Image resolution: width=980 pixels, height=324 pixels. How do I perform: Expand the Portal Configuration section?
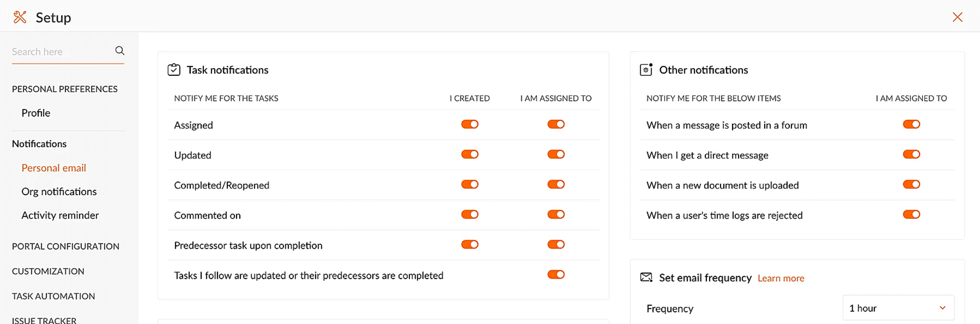pyautogui.click(x=65, y=246)
